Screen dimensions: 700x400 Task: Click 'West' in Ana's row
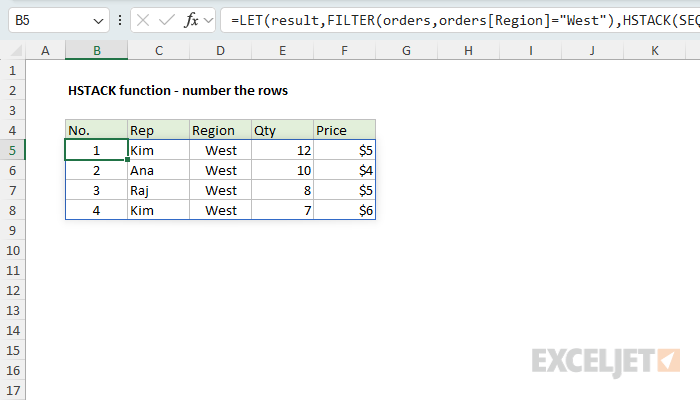pyautogui.click(x=221, y=171)
